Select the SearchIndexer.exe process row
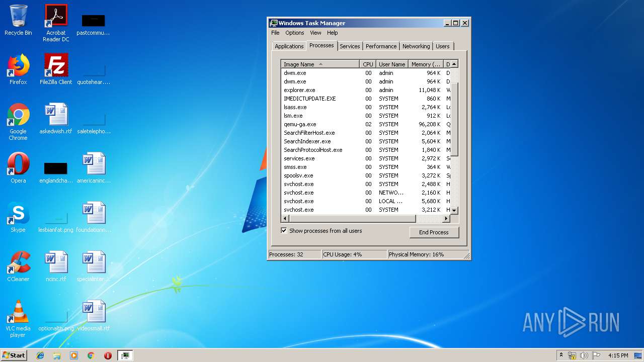Viewport: 644px width, 362px height. tap(366, 141)
